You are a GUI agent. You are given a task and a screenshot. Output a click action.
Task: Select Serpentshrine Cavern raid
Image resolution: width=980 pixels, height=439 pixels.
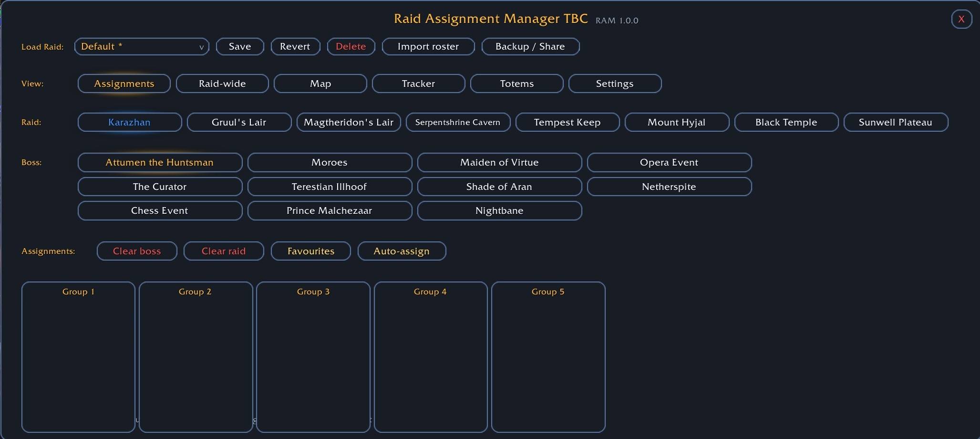pyautogui.click(x=458, y=122)
